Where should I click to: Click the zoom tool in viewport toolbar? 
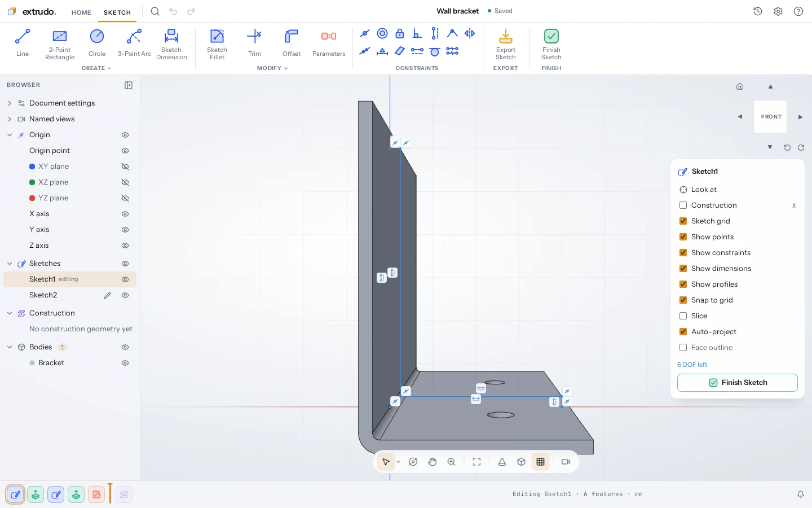(x=452, y=462)
